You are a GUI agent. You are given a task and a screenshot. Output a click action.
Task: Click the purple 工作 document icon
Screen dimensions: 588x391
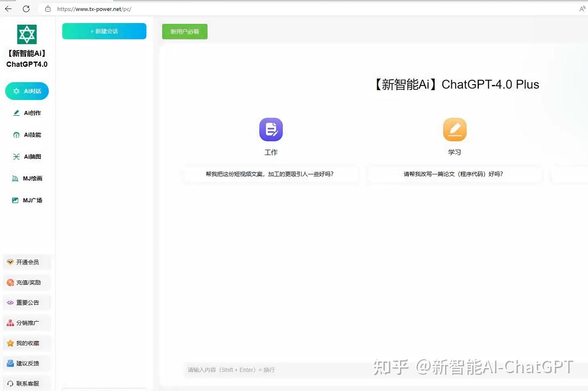(271, 129)
